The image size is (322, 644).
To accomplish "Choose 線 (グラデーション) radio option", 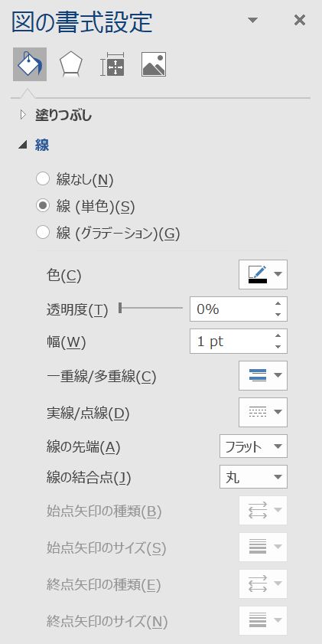I will click(43, 233).
